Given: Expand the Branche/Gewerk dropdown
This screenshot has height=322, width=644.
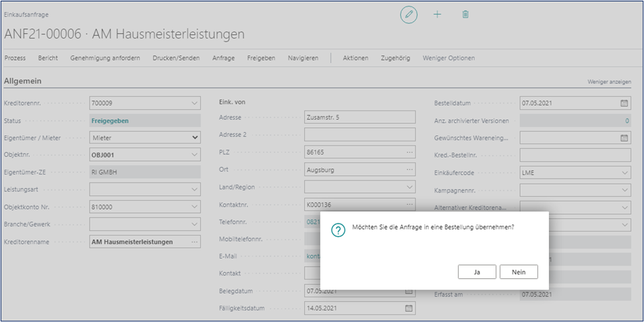Looking at the screenshot, I should pos(194,225).
